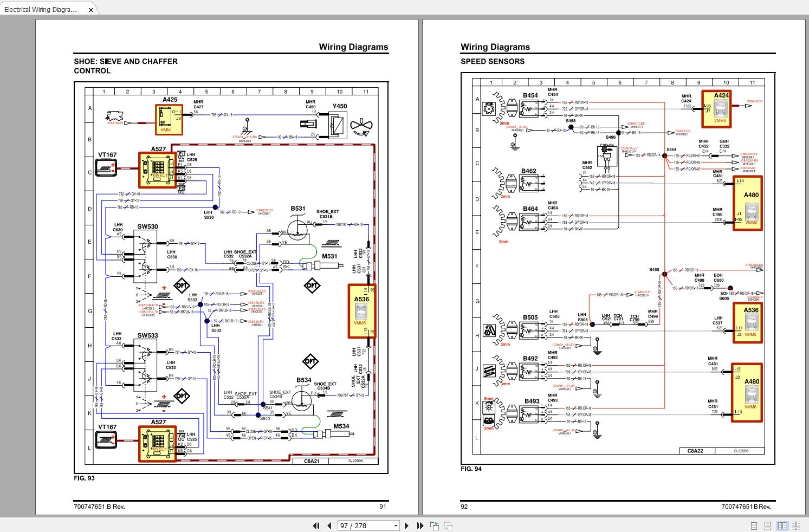
Task: Enable continuous facing pages view
Action: pyautogui.click(x=796, y=525)
